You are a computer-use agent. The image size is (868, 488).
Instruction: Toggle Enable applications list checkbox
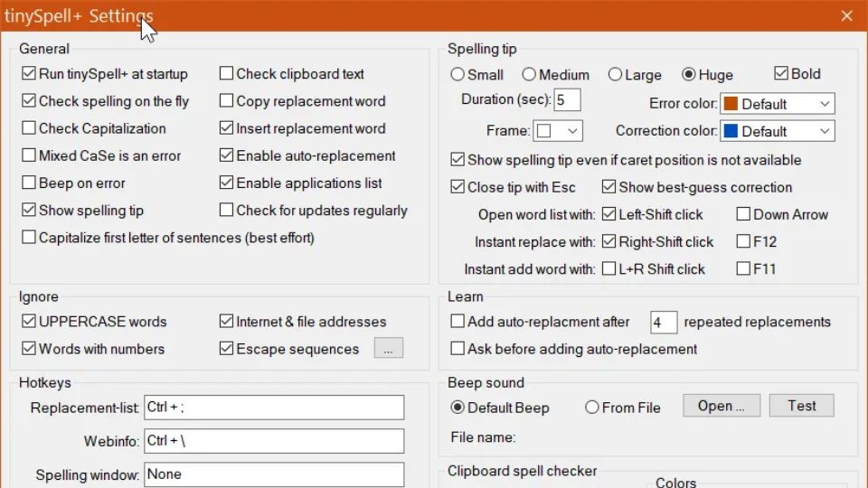point(226,182)
